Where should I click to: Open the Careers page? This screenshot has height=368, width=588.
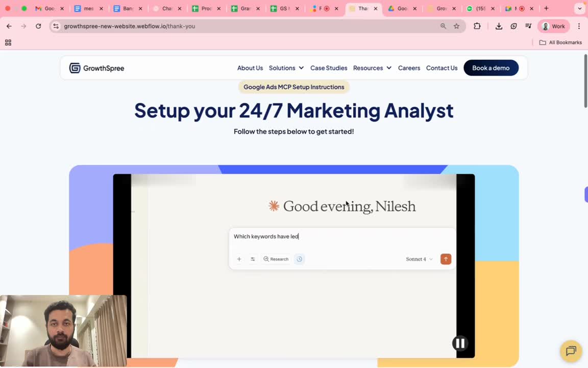point(409,68)
